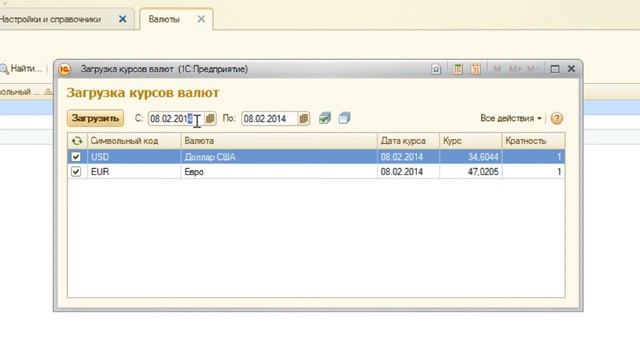Select Доллар США cell
640x360 pixels.
279,157
